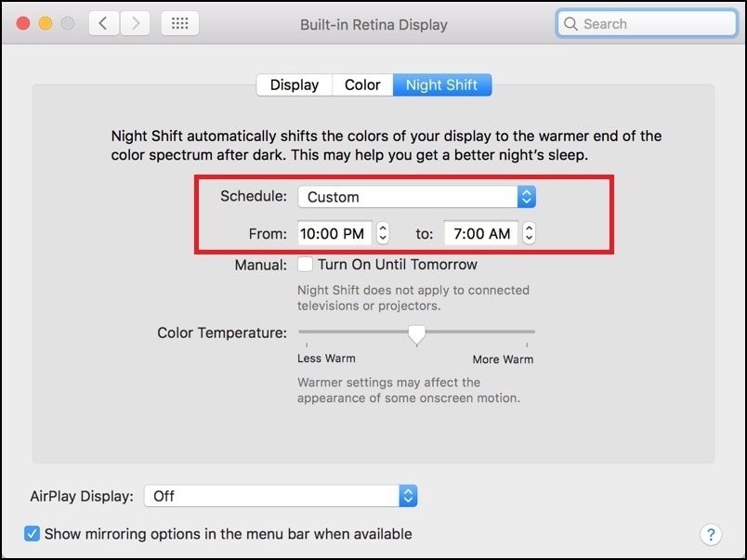Viewport: 747px width, 560px height.
Task: Click the forward navigation arrow
Action: 136,24
